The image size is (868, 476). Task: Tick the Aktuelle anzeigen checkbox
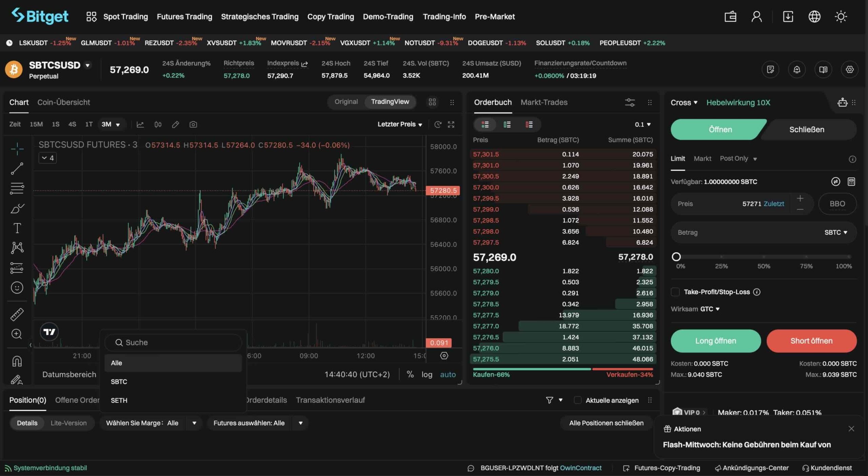577,400
